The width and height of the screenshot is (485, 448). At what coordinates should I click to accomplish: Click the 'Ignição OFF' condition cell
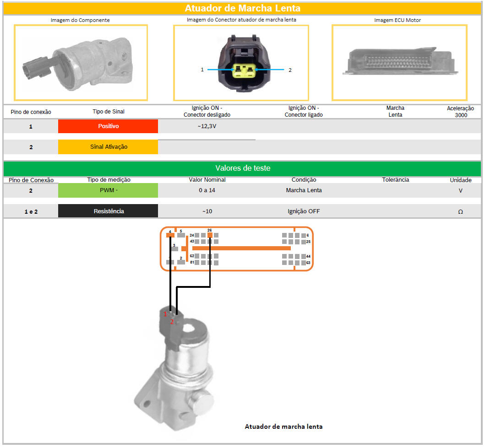point(304,211)
